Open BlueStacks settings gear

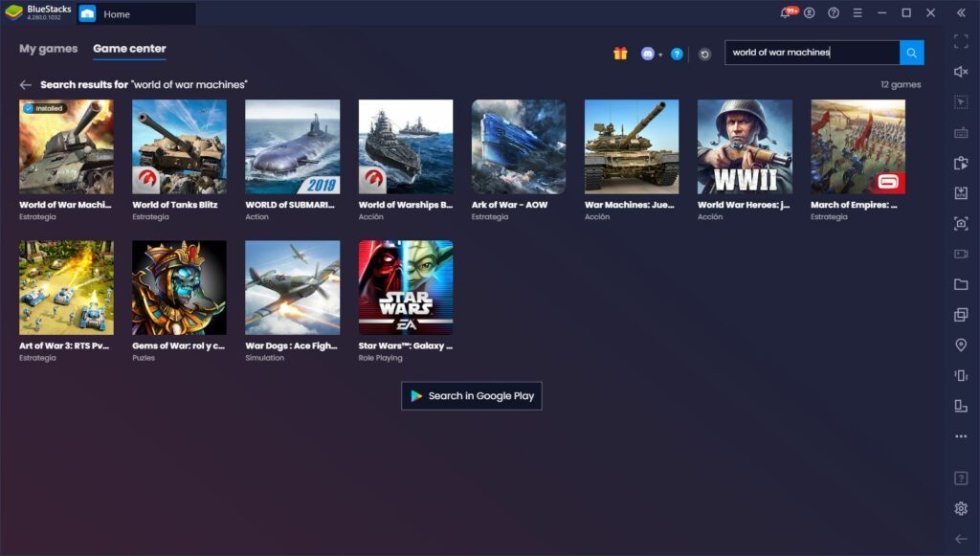click(x=959, y=505)
